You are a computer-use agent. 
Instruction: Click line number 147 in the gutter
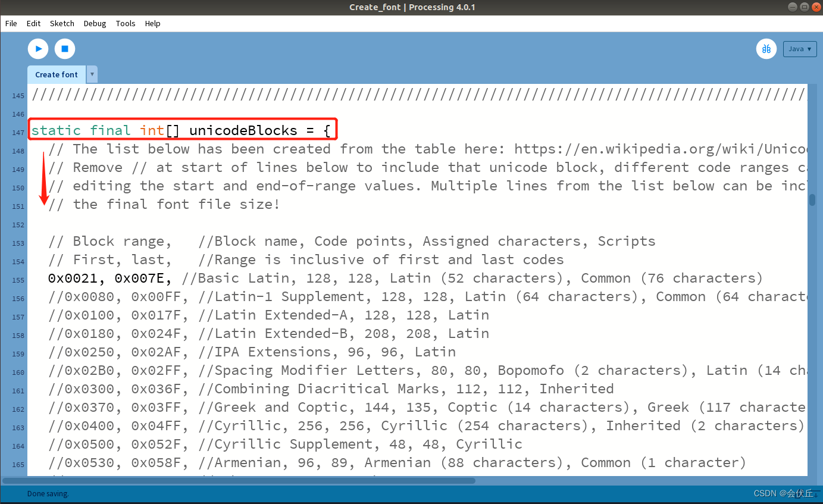click(x=18, y=132)
